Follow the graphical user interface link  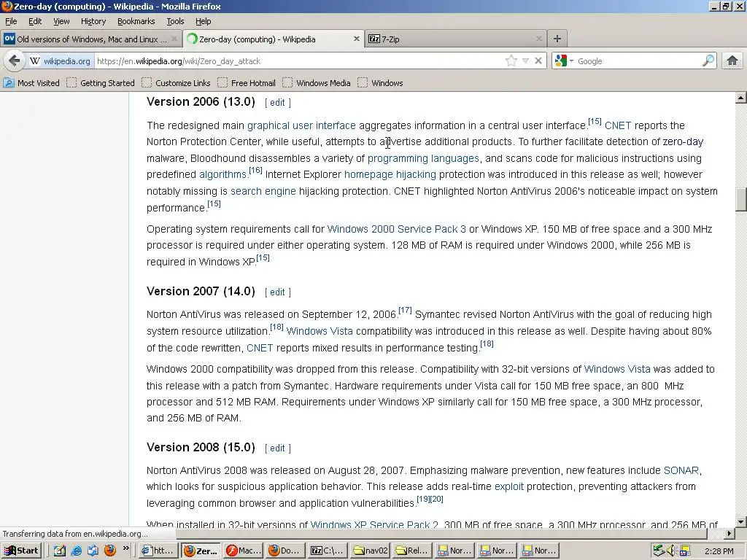301,125
